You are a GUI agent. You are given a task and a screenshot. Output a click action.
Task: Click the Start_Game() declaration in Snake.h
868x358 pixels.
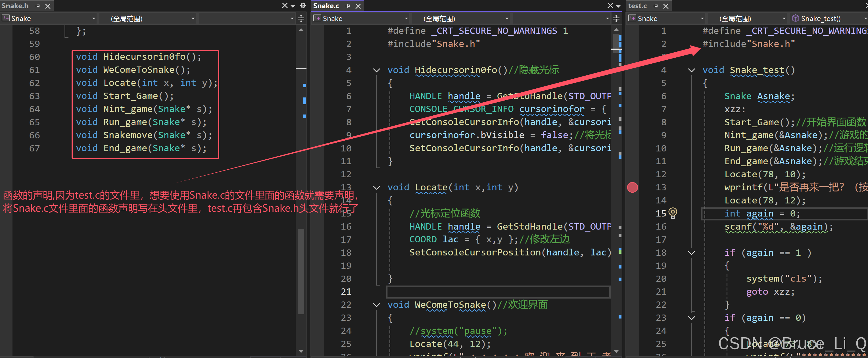click(x=125, y=96)
